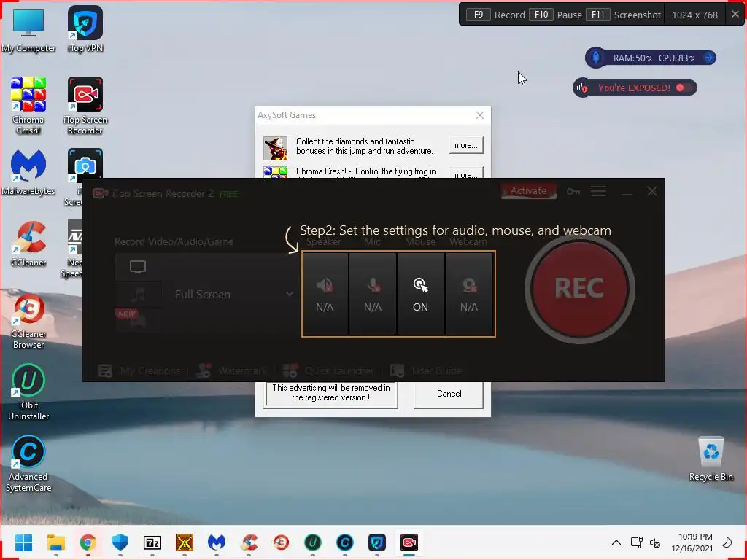This screenshot has width=747, height=560.
Task: Click more for the diamonds jump and run game
Action: coord(466,145)
